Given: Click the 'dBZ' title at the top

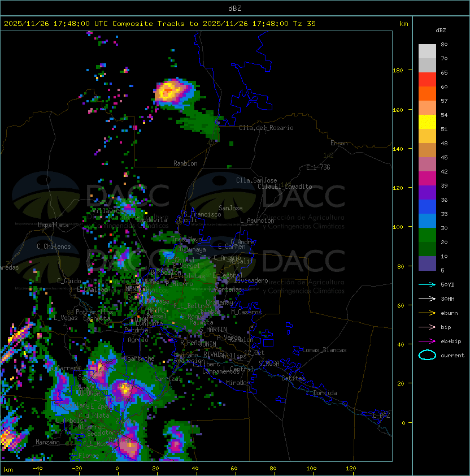Looking at the screenshot, I should coord(235,8).
